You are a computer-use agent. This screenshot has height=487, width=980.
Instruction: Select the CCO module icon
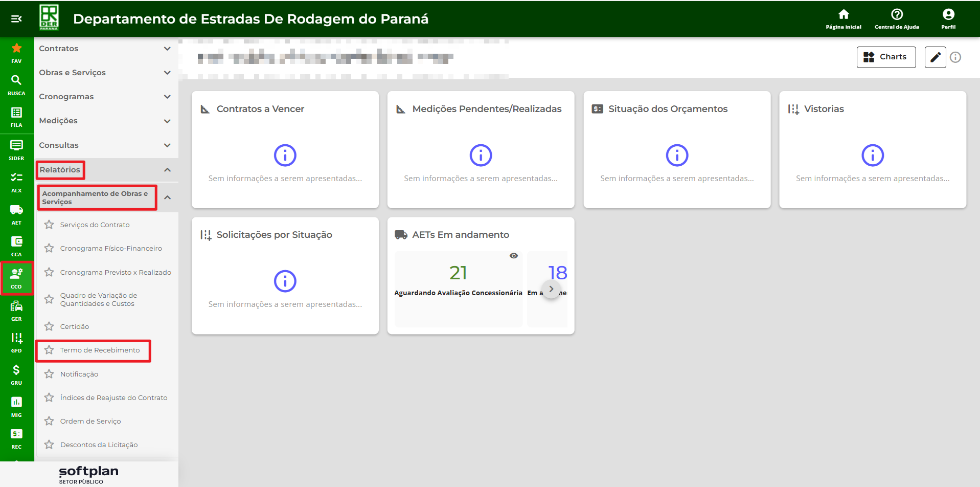pos(16,278)
